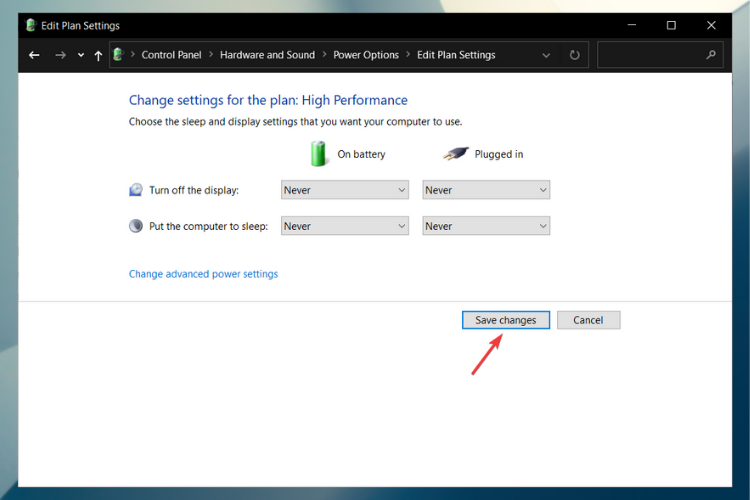750x500 pixels.
Task: Click the battery icon in address bar
Action: (x=118, y=55)
